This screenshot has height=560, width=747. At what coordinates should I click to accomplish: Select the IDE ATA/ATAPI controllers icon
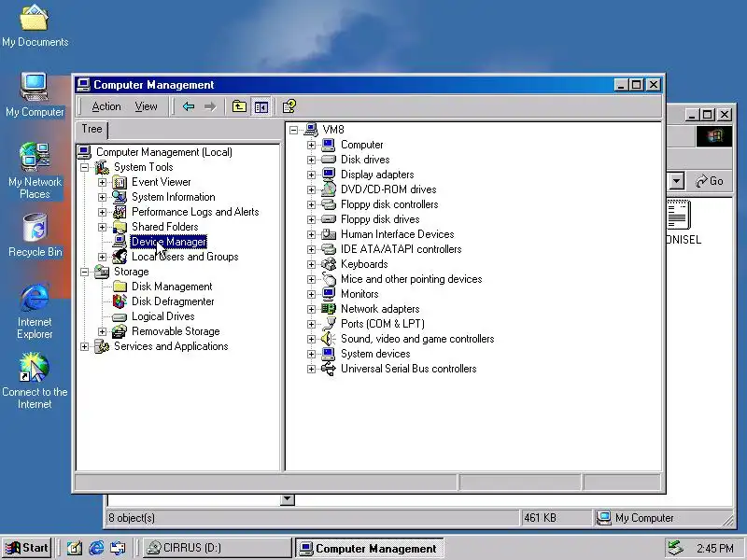[x=329, y=249]
